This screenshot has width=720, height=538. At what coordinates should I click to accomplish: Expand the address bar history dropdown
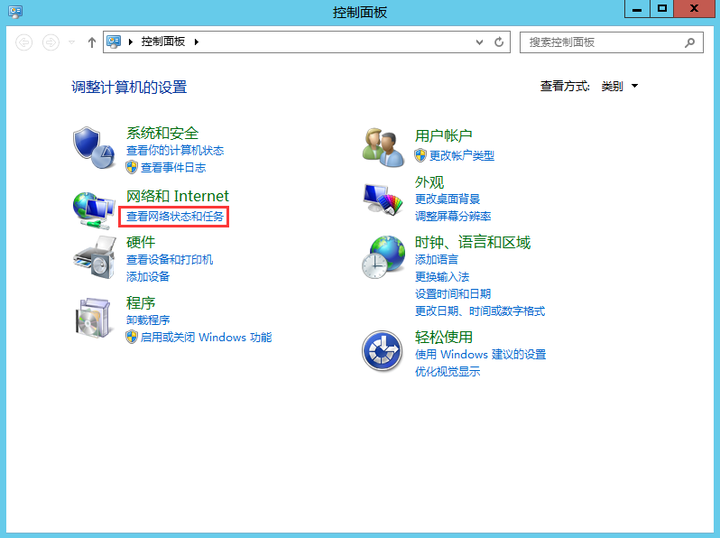pos(479,42)
